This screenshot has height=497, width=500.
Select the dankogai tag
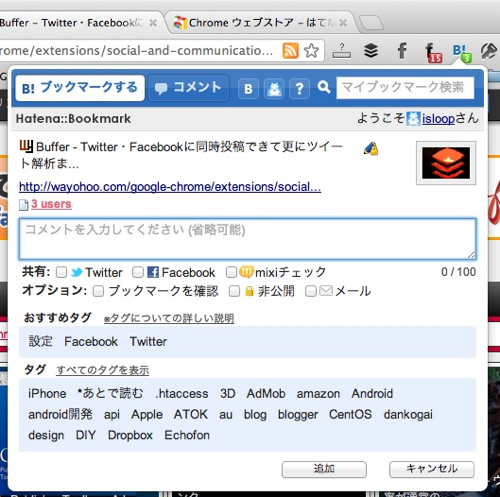pos(408,415)
